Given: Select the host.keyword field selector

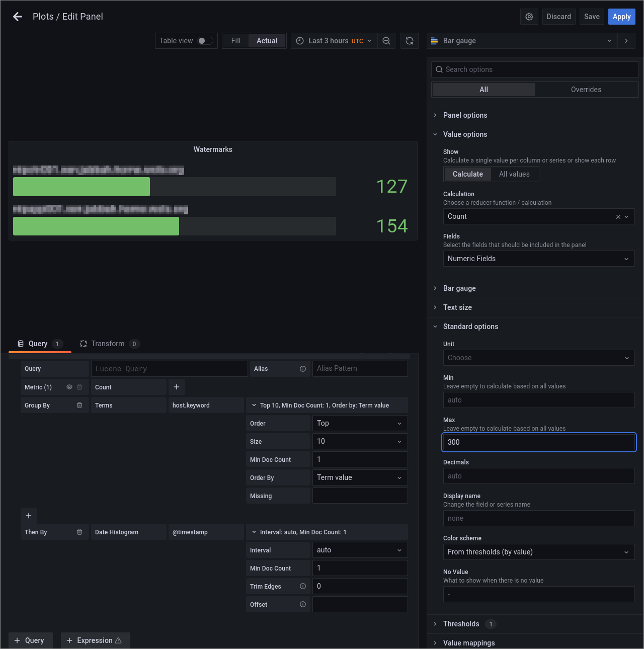Looking at the screenshot, I should pos(206,405).
